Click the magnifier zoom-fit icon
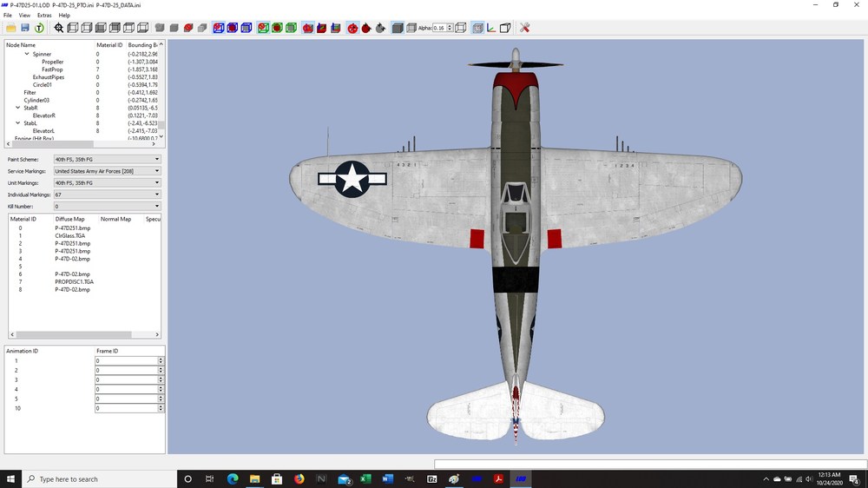Image resolution: width=868 pixels, height=488 pixels. (59, 28)
